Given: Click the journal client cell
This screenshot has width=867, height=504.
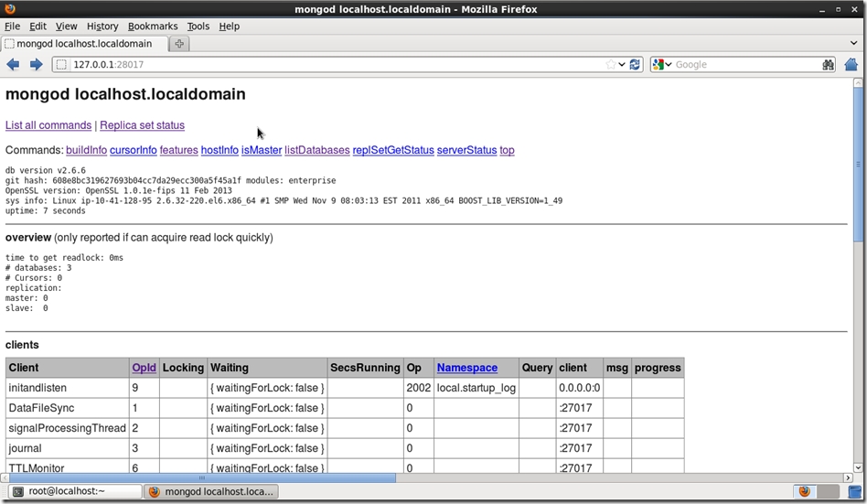Looking at the screenshot, I should [68, 448].
